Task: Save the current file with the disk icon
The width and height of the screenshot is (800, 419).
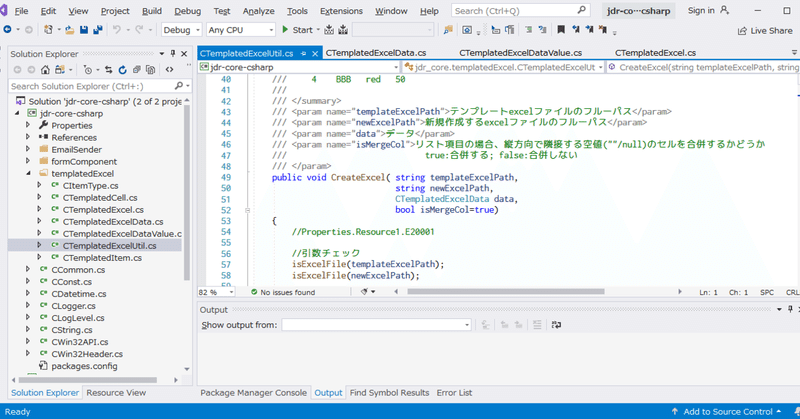Action: [x=84, y=30]
